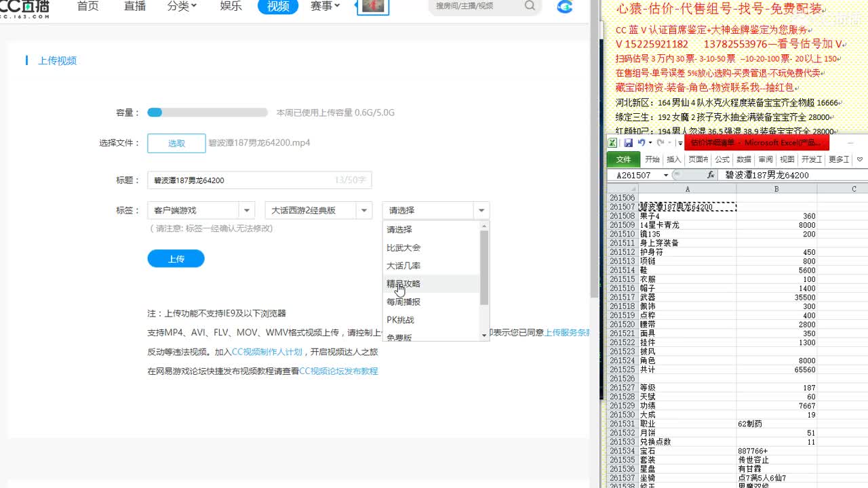Switch to the Excel 开始 tab

click(x=652, y=159)
